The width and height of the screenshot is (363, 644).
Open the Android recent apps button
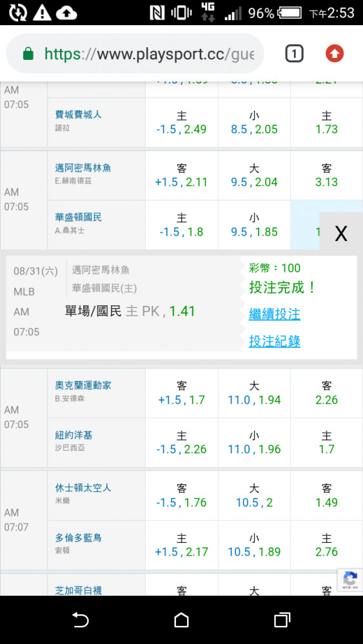point(282,620)
